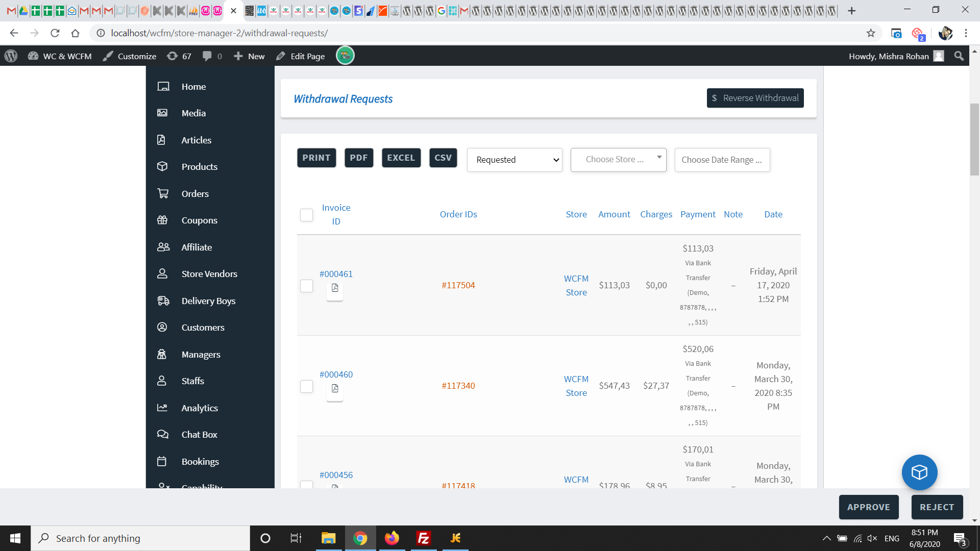
Task: Click the Reverse Withdrawal button
Action: pyautogui.click(x=755, y=98)
